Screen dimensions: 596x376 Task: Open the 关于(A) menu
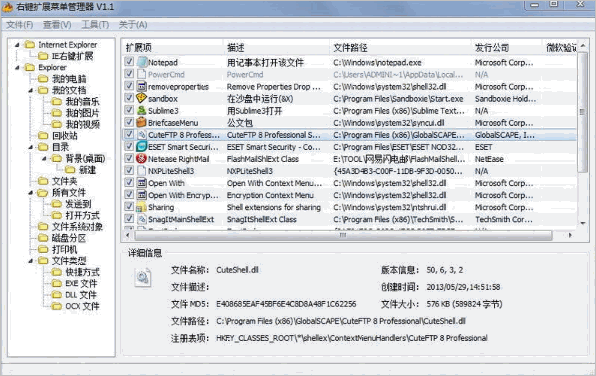[133, 25]
